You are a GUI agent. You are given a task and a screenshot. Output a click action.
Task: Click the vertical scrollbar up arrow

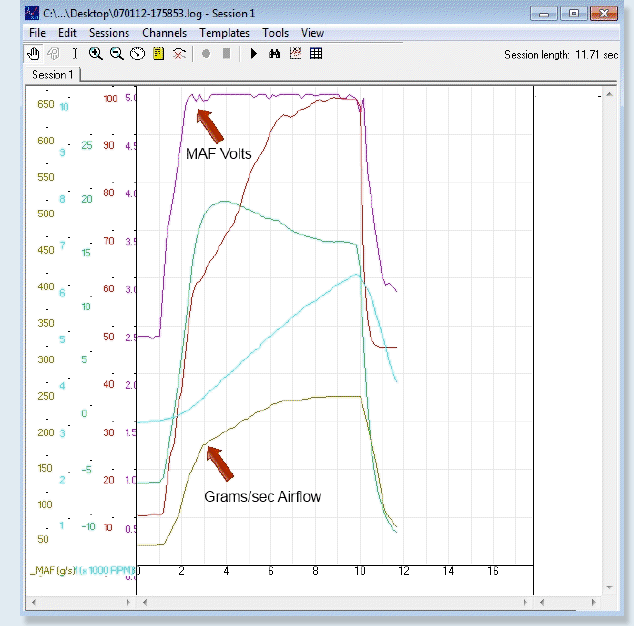click(609, 94)
